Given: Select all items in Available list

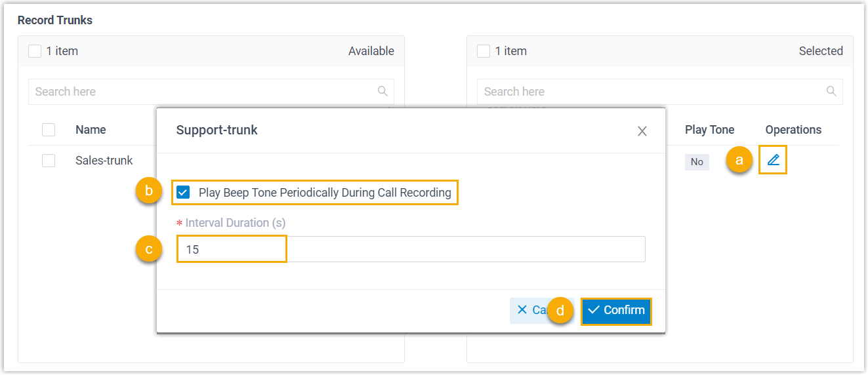Looking at the screenshot, I should pos(35,51).
